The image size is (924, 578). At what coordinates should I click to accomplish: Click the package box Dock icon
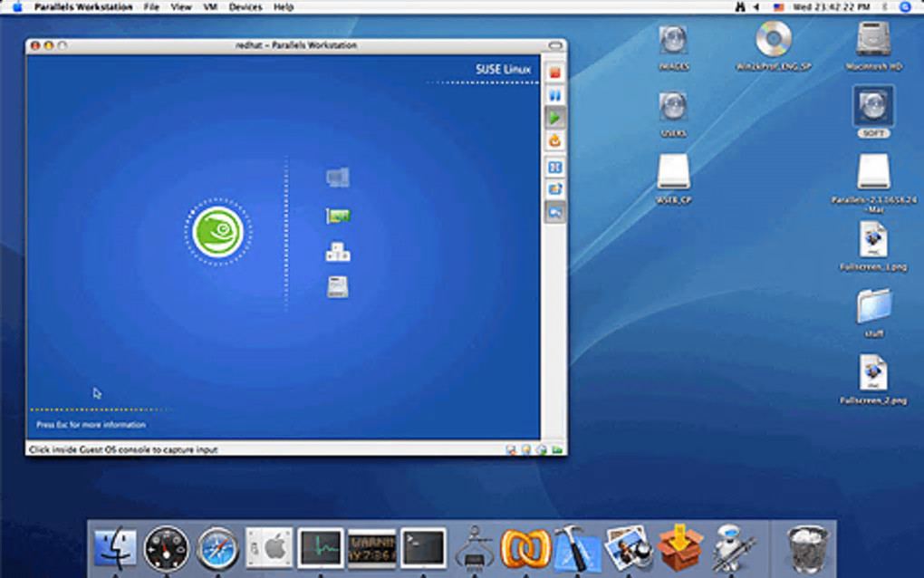tap(679, 548)
